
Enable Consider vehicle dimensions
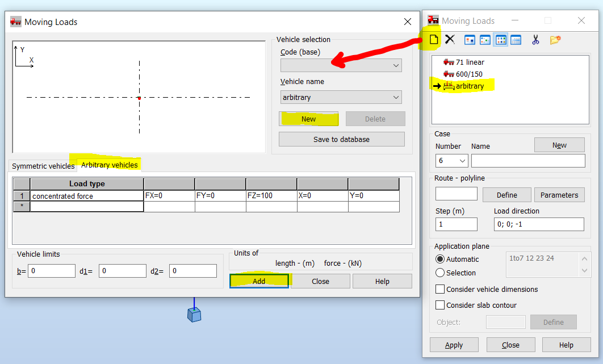(438, 289)
